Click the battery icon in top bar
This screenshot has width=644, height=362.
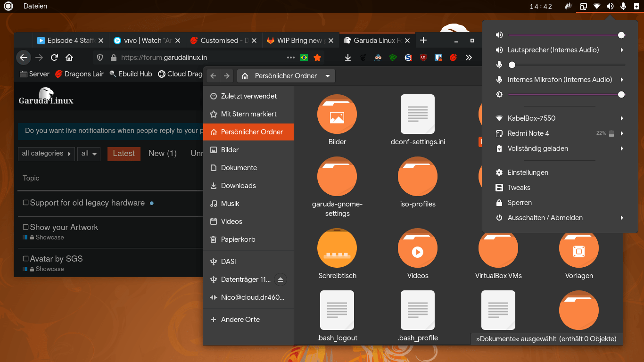[x=636, y=6]
